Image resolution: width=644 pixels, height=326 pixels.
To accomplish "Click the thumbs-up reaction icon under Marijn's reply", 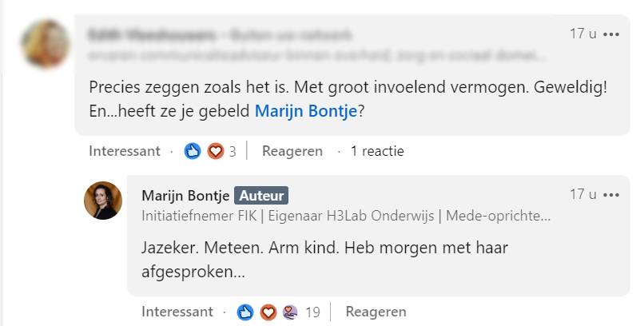I will [x=245, y=312].
